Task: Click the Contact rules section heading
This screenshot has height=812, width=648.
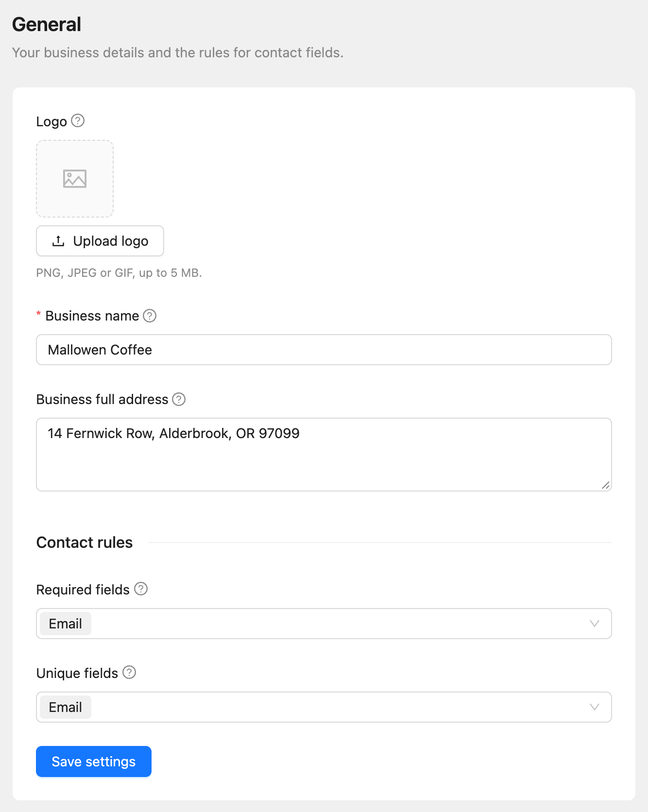Action: pyautogui.click(x=85, y=542)
